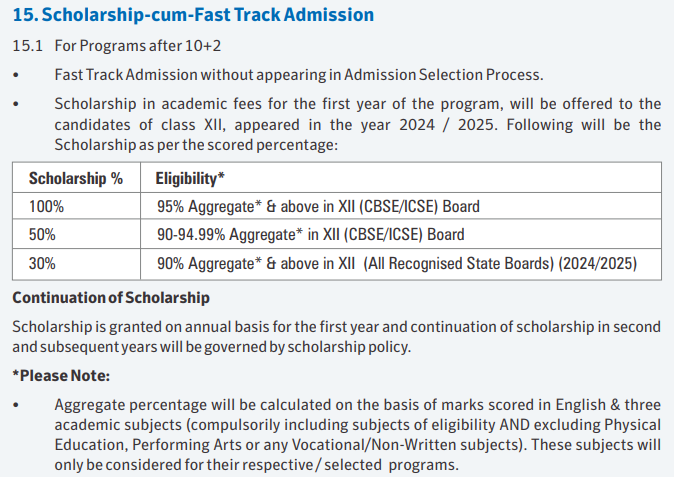
Task: Click the 'Scholarship %' column header
Action: click(x=76, y=179)
